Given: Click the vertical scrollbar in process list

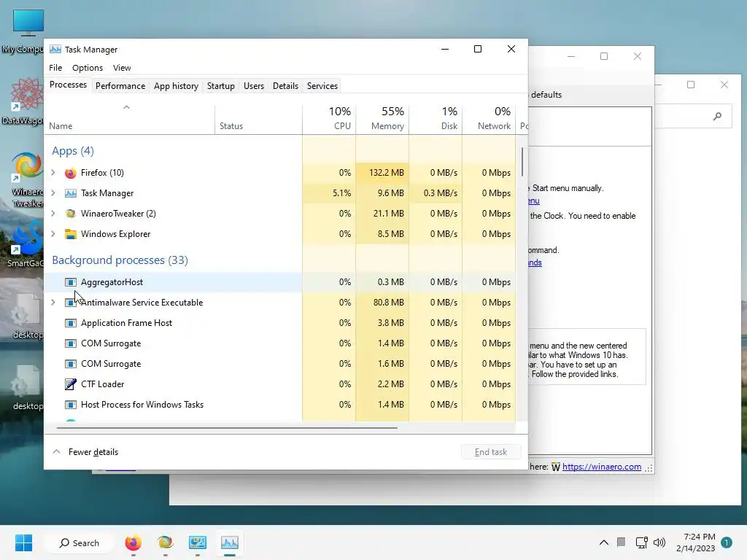Looking at the screenshot, I should tap(522, 162).
